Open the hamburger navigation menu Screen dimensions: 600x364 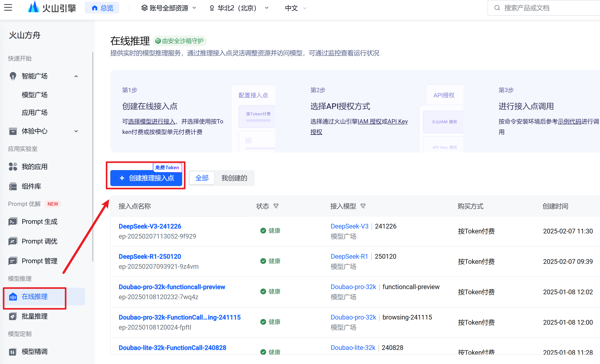pyautogui.click(x=8, y=8)
